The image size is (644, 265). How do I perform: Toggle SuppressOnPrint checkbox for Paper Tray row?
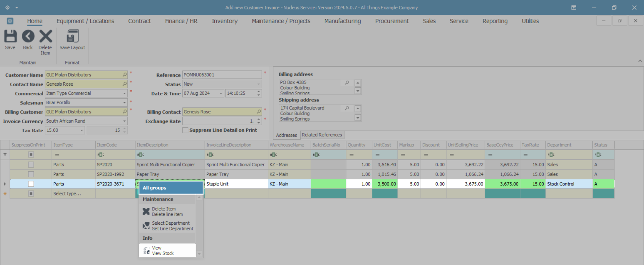31,174
